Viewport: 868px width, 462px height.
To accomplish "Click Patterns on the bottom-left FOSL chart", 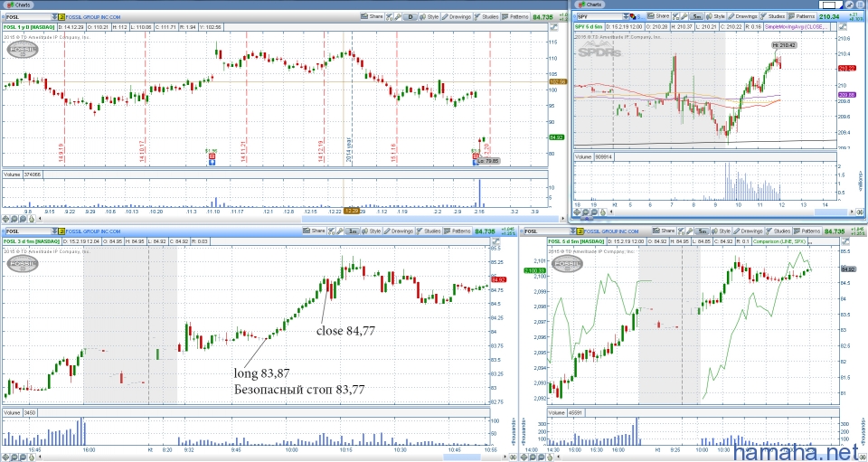I will pos(459,232).
